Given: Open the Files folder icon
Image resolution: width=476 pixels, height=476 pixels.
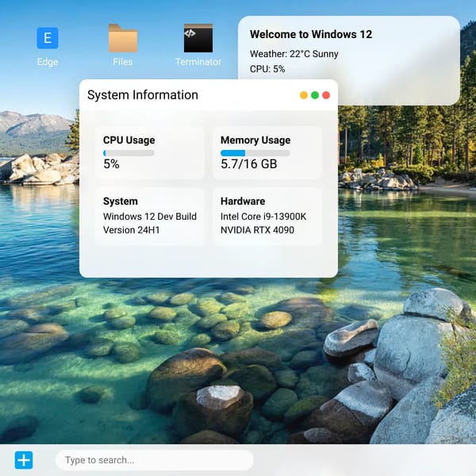Looking at the screenshot, I should click(123, 38).
